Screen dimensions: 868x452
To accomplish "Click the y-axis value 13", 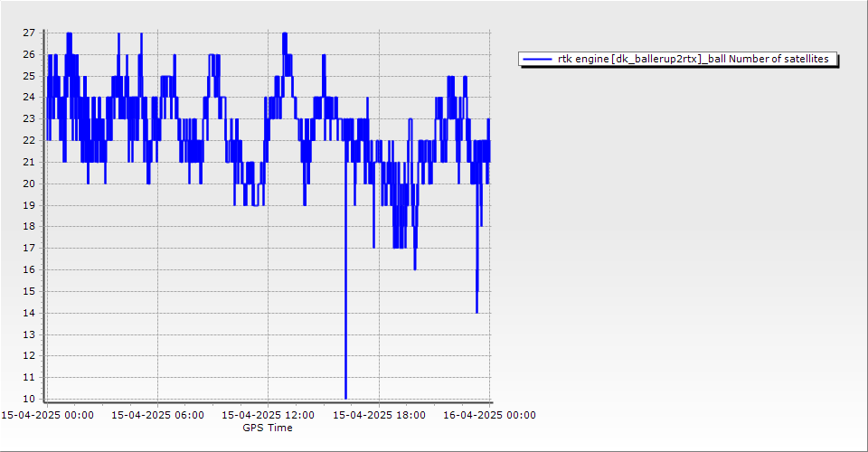I will point(29,334).
